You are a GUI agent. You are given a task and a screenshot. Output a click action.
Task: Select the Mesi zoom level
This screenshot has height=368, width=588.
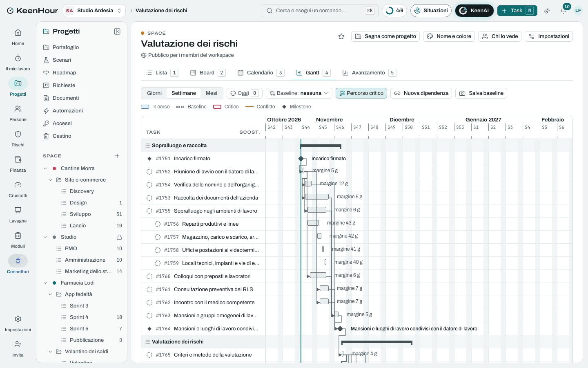tap(212, 93)
